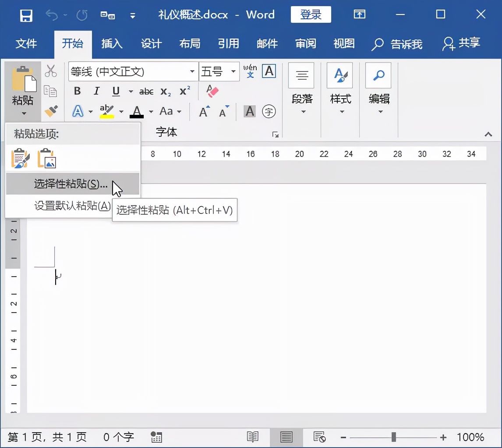
Task: Open the Font Color dropdown arrow
Action: (151, 112)
